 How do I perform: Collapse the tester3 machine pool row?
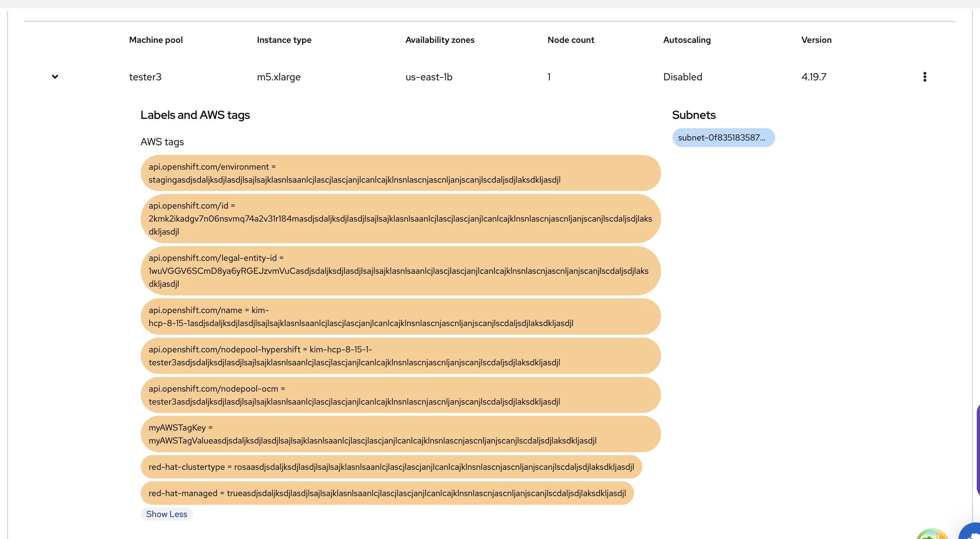pyautogui.click(x=55, y=76)
